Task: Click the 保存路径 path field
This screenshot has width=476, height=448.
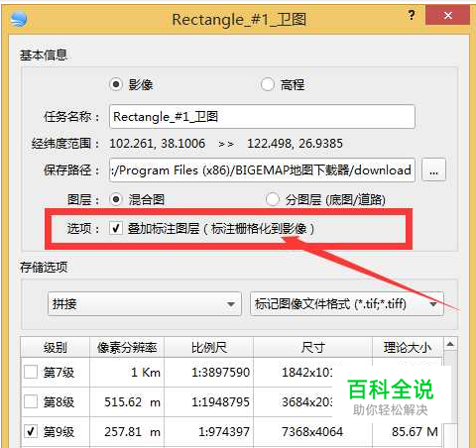Action: pos(262,170)
